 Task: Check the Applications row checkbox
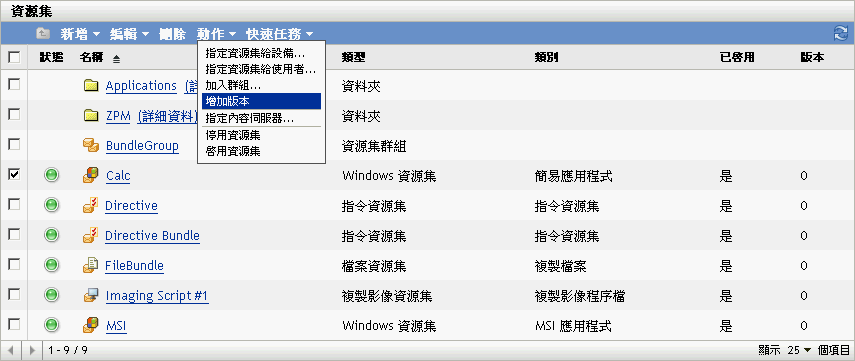point(14,85)
